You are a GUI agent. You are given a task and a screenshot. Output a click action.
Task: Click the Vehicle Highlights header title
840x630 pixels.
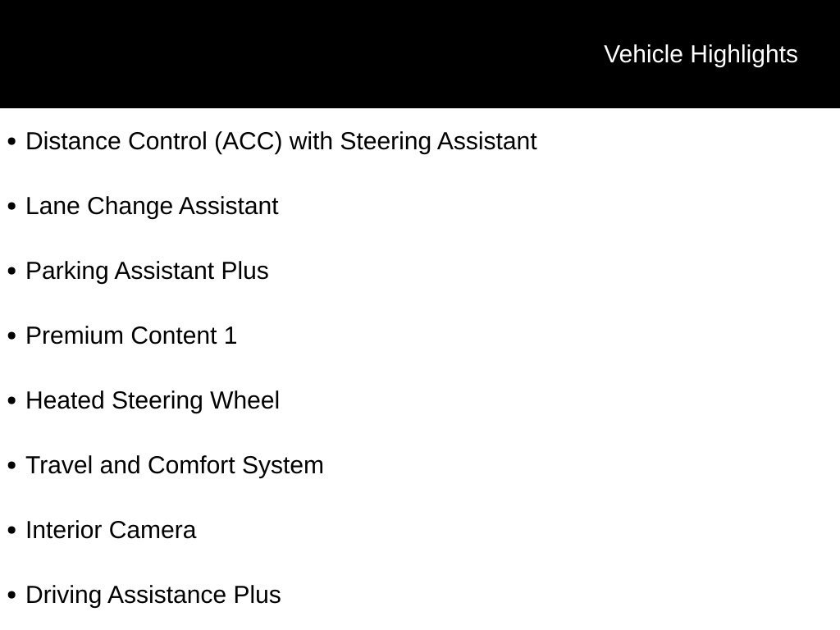(x=701, y=54)
